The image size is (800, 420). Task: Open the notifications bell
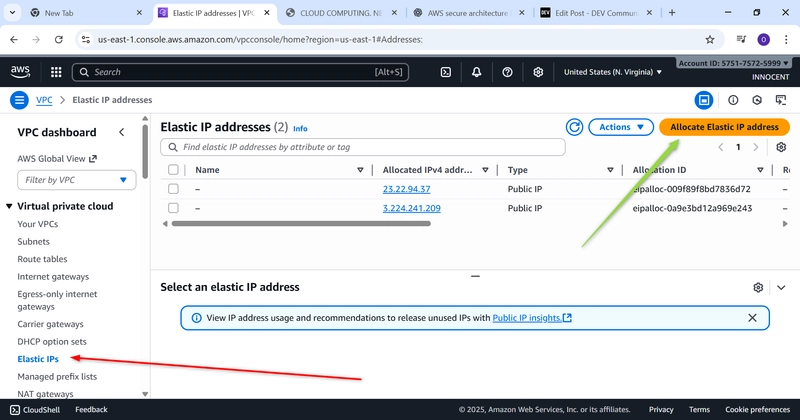(x=476, y=72)
